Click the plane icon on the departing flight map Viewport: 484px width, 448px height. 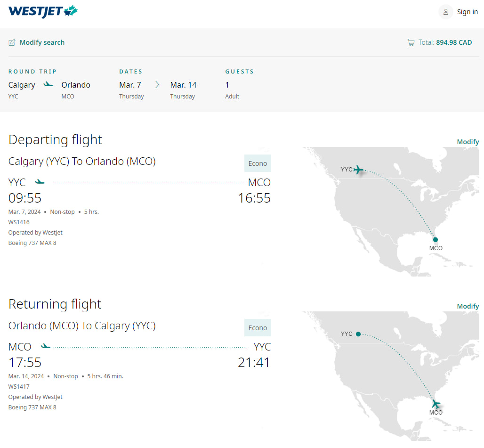[x=359, y=169]
